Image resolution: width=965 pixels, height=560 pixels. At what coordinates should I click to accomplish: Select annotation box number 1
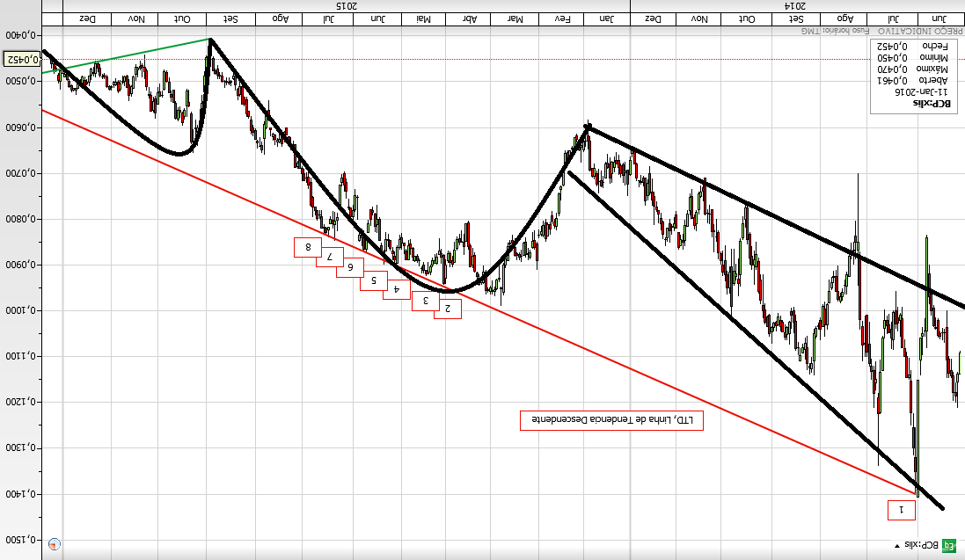(x=902, y=510)
